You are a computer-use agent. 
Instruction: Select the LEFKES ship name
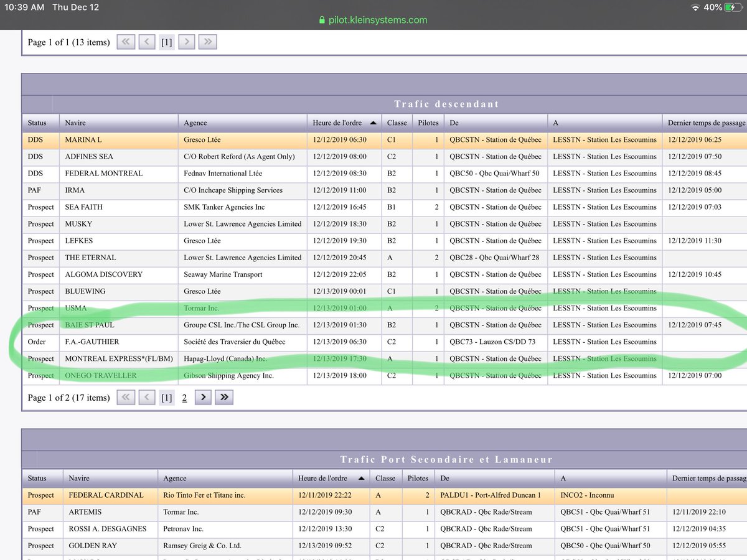pyautogui.click(x=80, y=241)
